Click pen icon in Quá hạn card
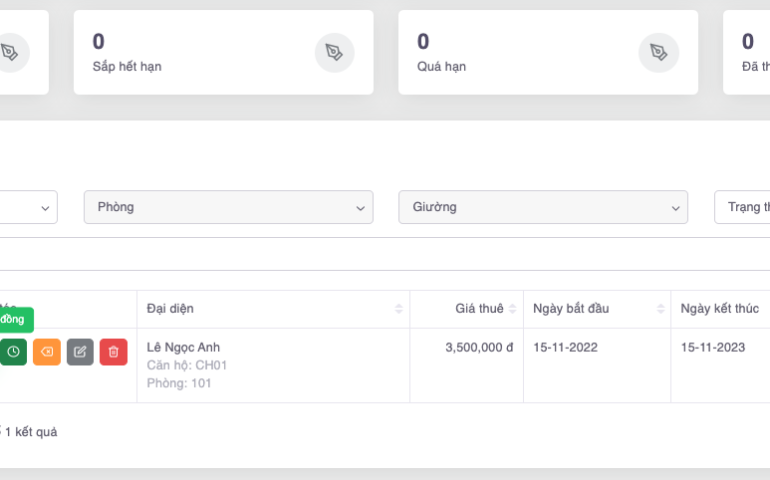The width and height of the screenshot is (770, 480). click(x=658, y=52)
